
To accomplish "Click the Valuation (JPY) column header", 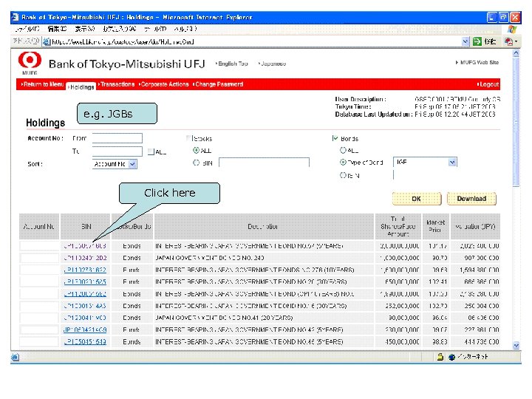I will coord(475,226).
